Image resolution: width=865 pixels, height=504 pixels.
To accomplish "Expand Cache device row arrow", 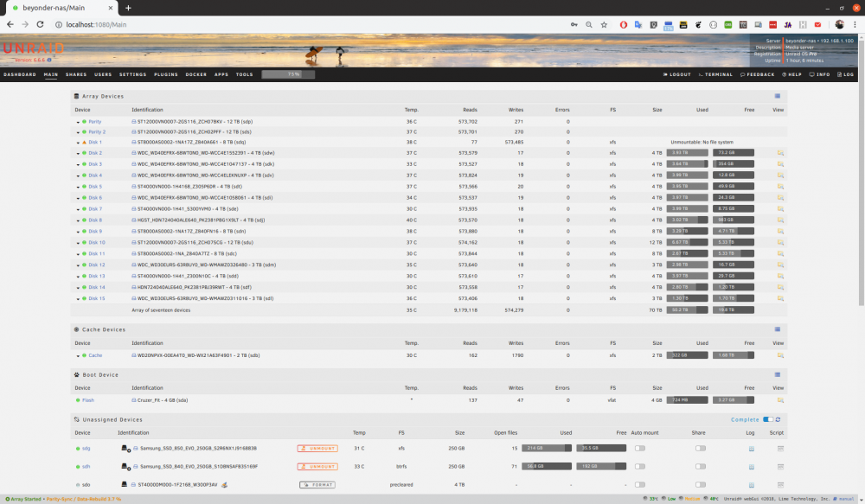I will tap(78, 355).
